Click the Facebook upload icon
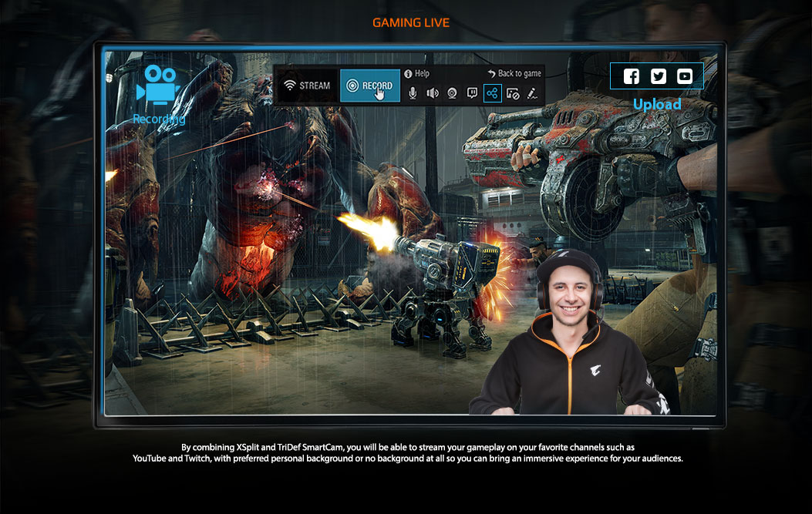Image resolution: width=812 pixels, height=514 pixels. [x=632, y=76]
